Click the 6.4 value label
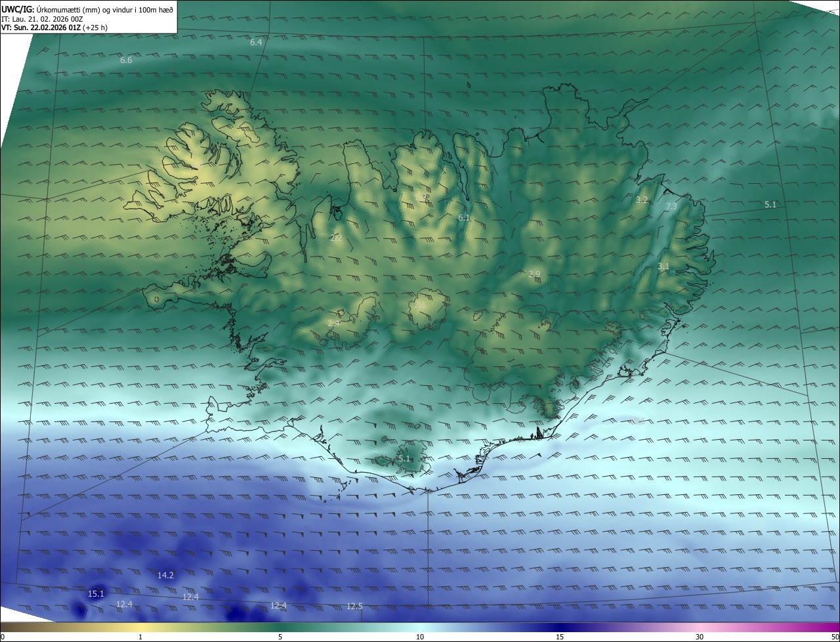This screenshot has height=642, width=840. [x=256, y=42]
